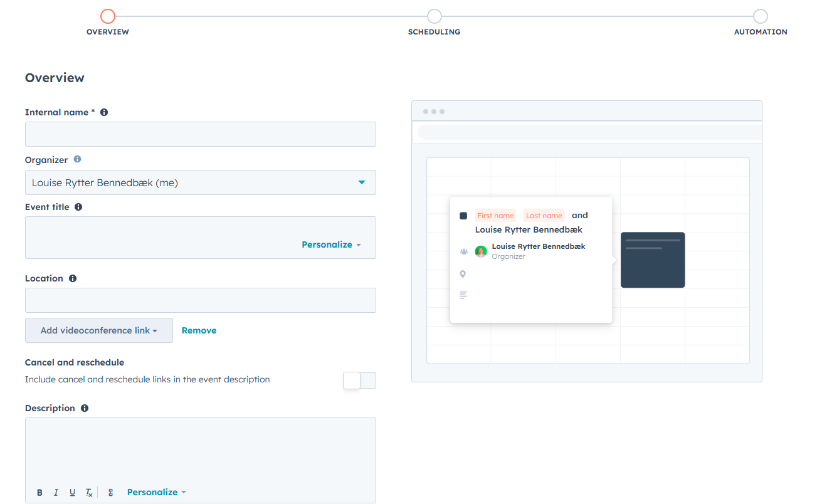Click the Event title info icon

coord(78,207)
